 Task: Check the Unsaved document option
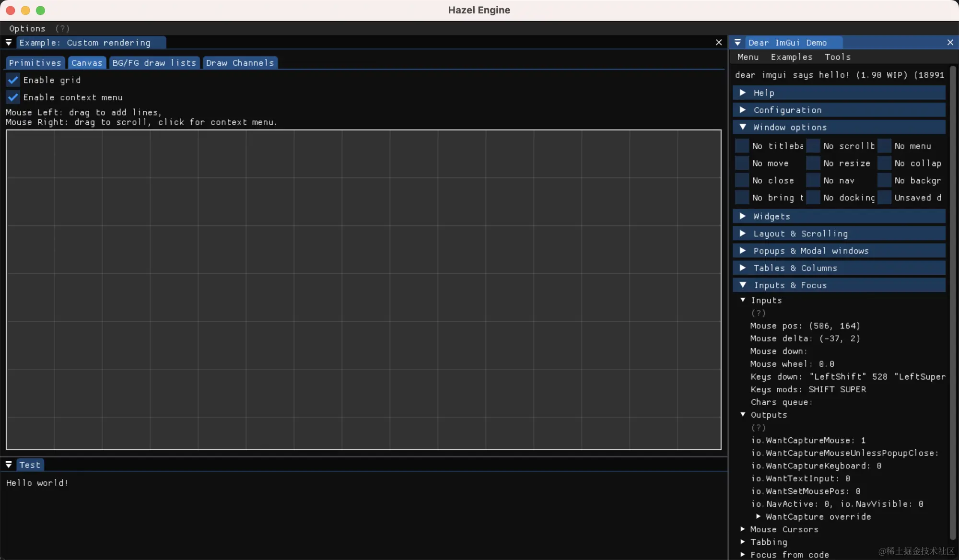coord(884,198)
